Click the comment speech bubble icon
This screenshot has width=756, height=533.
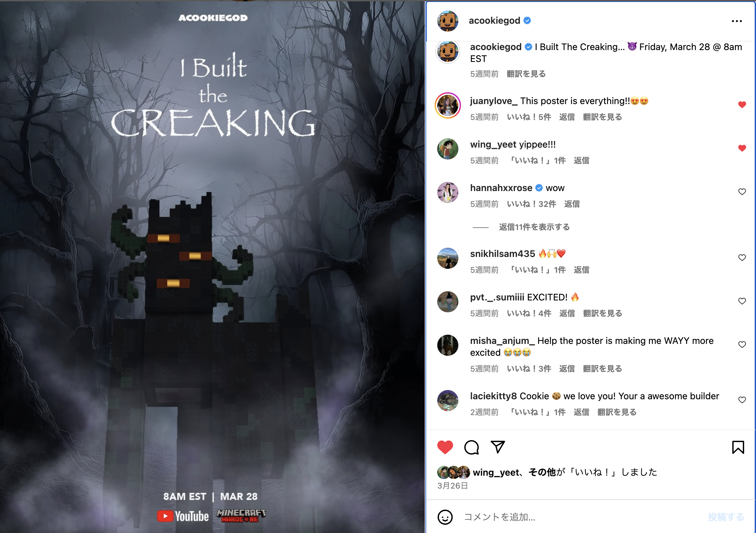[x=472, y=447]
